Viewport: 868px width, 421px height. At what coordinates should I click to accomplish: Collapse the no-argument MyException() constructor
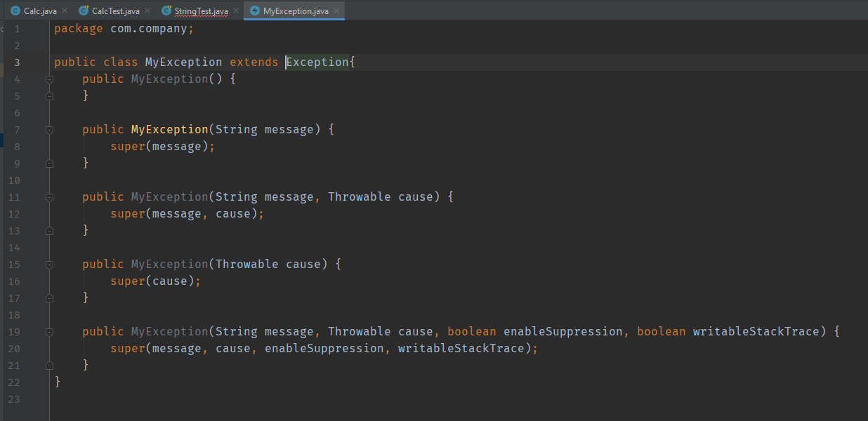(49, 79)
